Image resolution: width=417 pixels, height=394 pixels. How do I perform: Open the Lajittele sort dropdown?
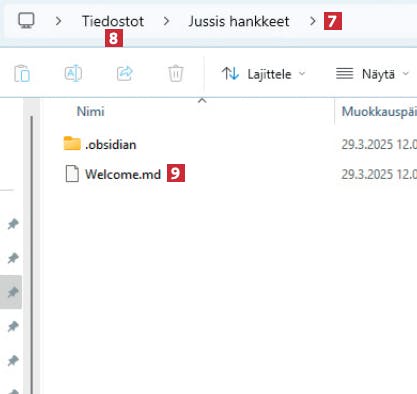(263, 74)
